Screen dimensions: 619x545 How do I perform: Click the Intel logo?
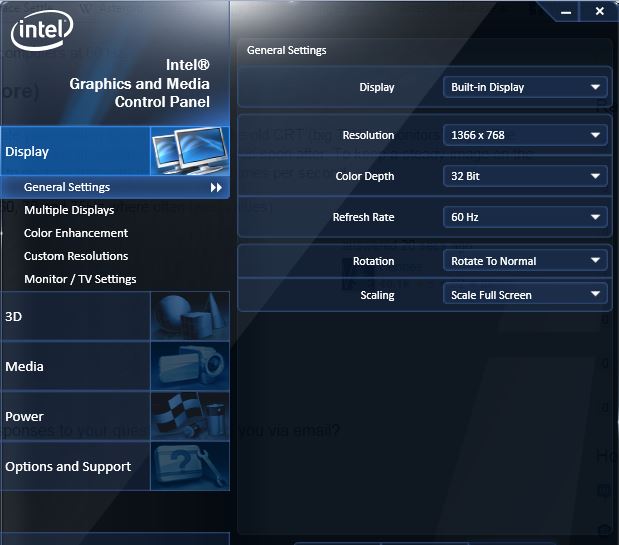pyautogui.click(x=42, y=30)
